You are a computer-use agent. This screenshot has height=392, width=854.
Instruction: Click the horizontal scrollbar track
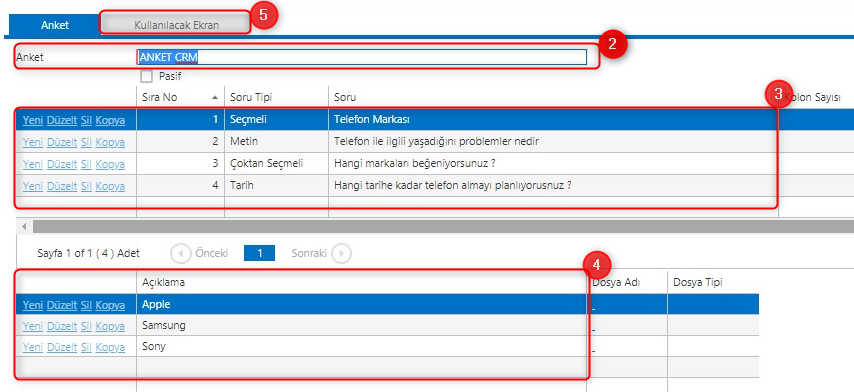tap(442, 225)
